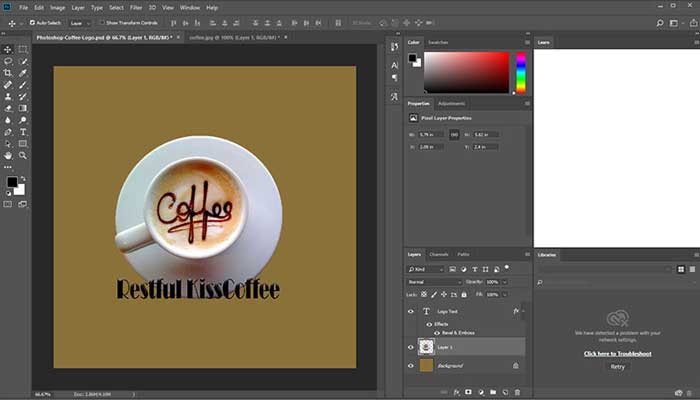Viewport: 700px width, 400px height.
Task: Create a new group folder icon
Action: 493,392
